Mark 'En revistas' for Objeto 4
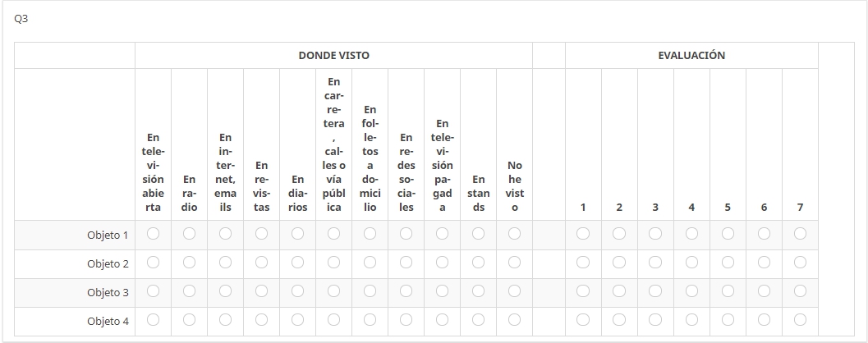Image resolution: width=868 pixels, height=343 pixels. [x=262, y=320]
